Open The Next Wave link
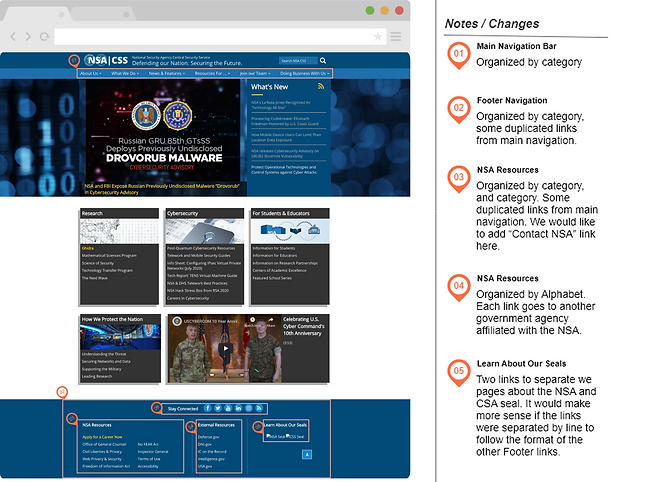 pyautogui.click(x=94, y=278)
